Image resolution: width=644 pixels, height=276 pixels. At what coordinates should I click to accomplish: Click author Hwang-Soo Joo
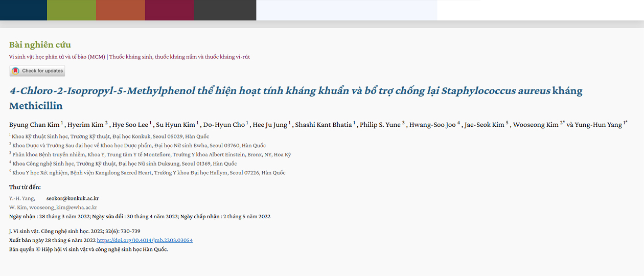tap(432, 125)
